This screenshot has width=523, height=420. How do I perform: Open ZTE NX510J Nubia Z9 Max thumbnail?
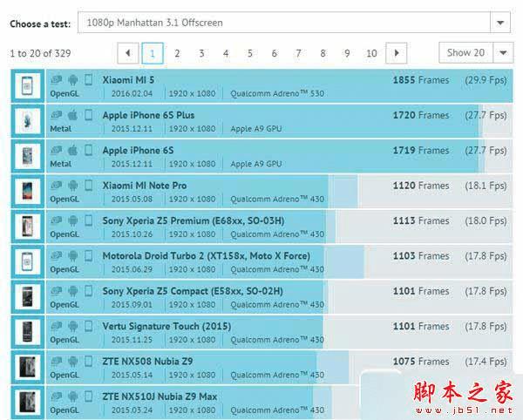point(28,403)
